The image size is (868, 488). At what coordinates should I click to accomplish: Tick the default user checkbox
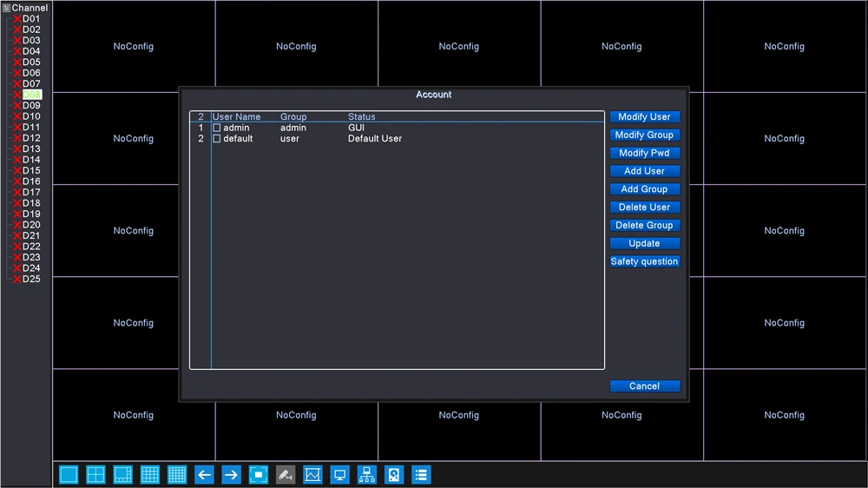click(216, 138)
